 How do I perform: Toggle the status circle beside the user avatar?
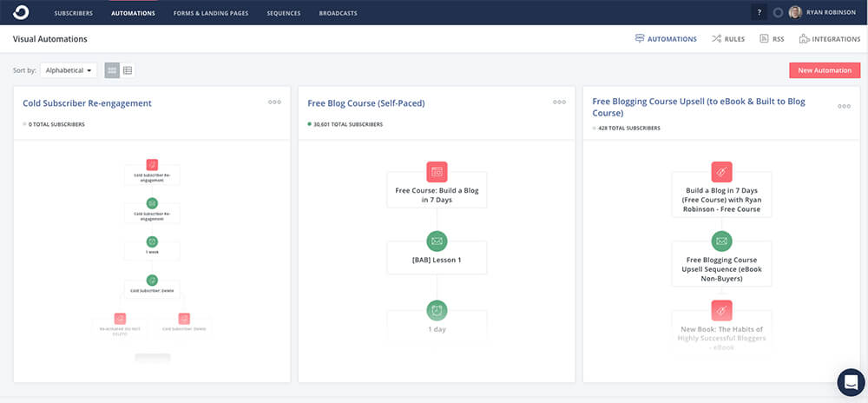click(x=778, y=13)
